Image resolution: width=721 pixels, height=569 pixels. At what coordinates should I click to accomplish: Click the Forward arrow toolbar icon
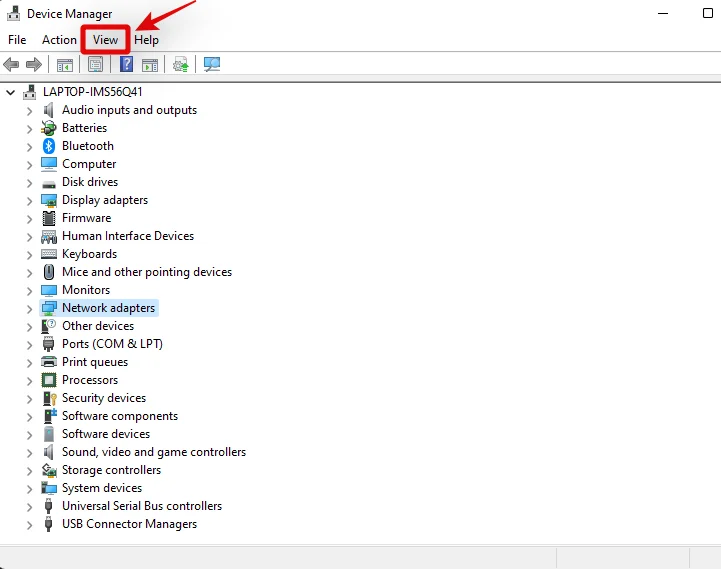[x=34, y=64]
